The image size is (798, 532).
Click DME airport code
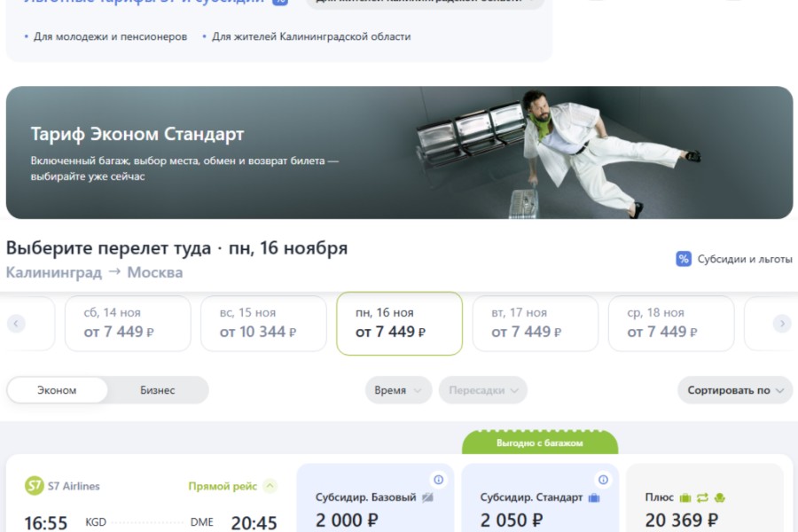(201, 522)
